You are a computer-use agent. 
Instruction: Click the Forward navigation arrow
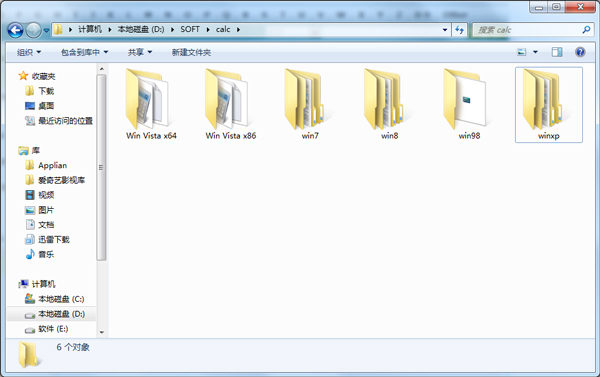(x=33, y=30)
